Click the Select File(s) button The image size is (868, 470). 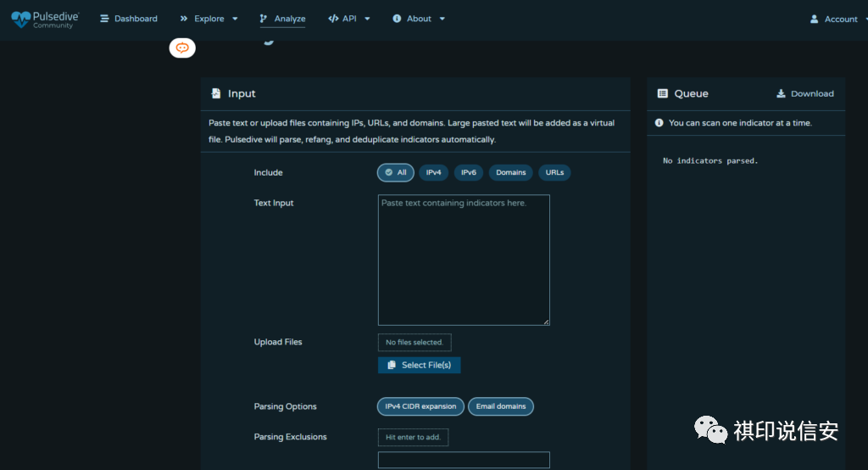tap(419, 365)
